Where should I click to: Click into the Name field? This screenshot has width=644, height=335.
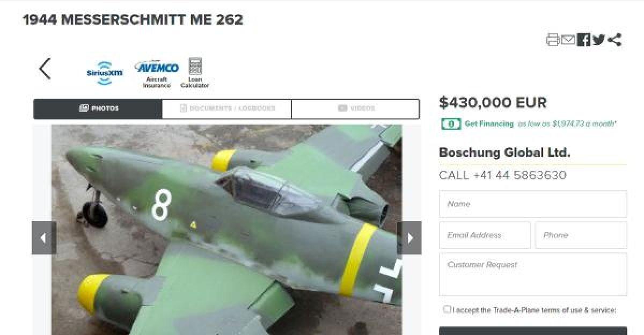pos(532,204)
